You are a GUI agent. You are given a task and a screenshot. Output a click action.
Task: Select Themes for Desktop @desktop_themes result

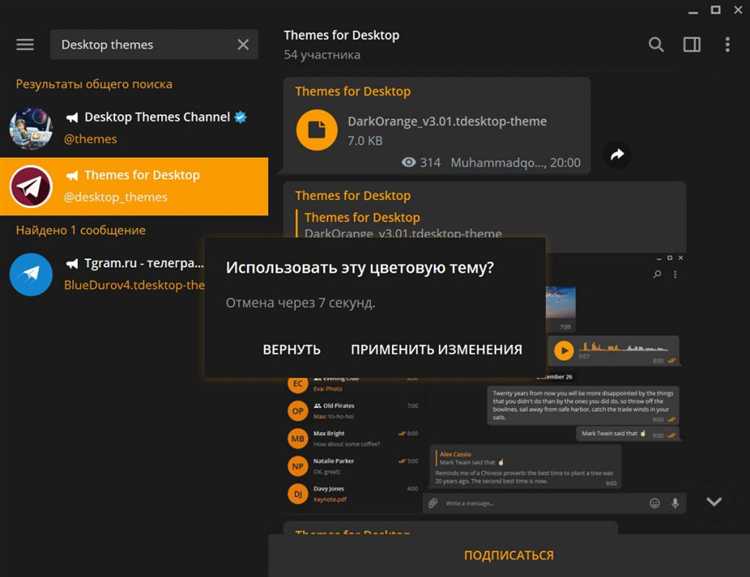coord(134,187)
